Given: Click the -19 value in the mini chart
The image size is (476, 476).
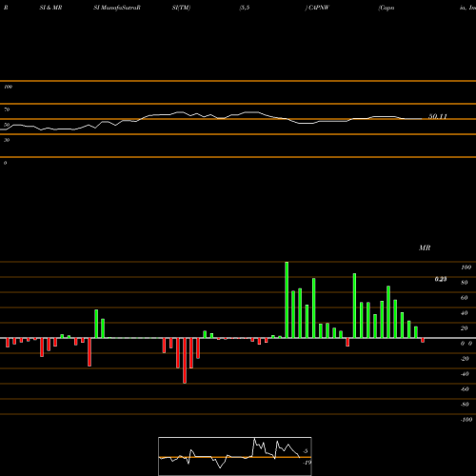Looking at the screenshot, I should 307,463.
